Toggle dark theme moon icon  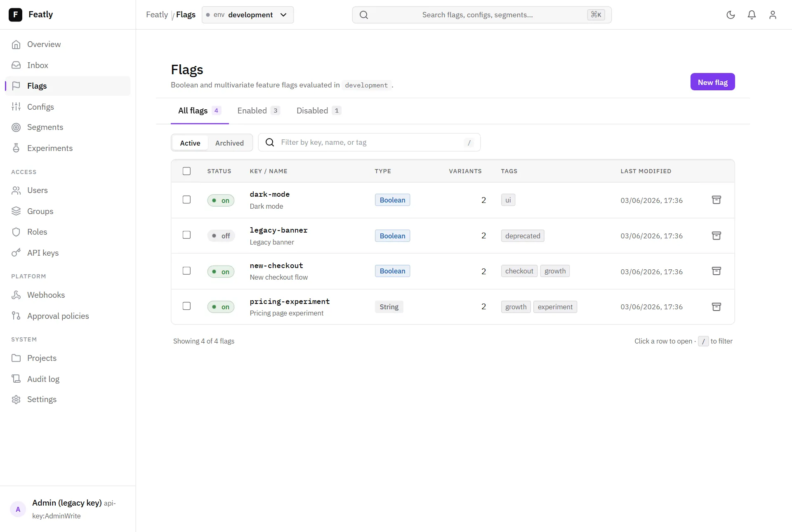[731, 15]
